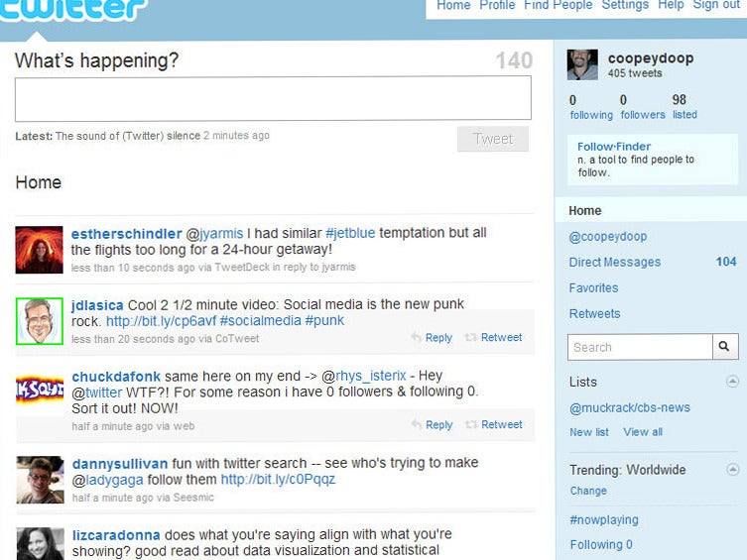
Task: Click Retweet on chuckdafonk tweet
Action: [x=501, y=424]
